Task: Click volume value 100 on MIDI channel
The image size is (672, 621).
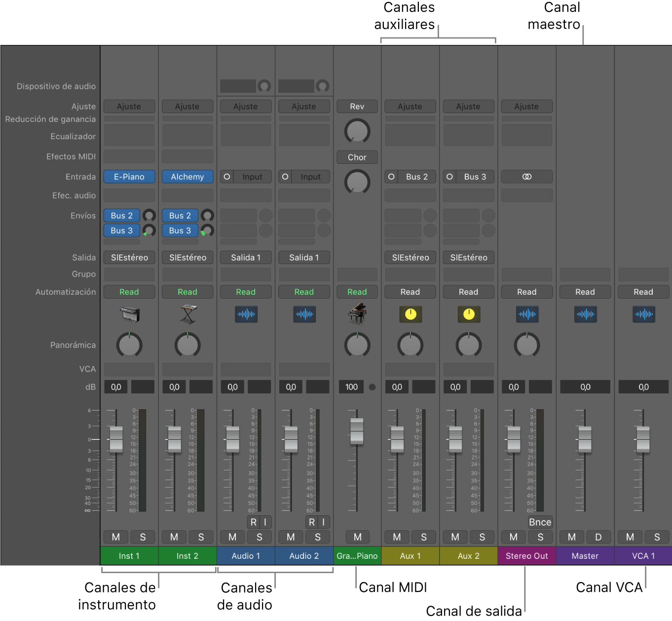Action: 352,387
